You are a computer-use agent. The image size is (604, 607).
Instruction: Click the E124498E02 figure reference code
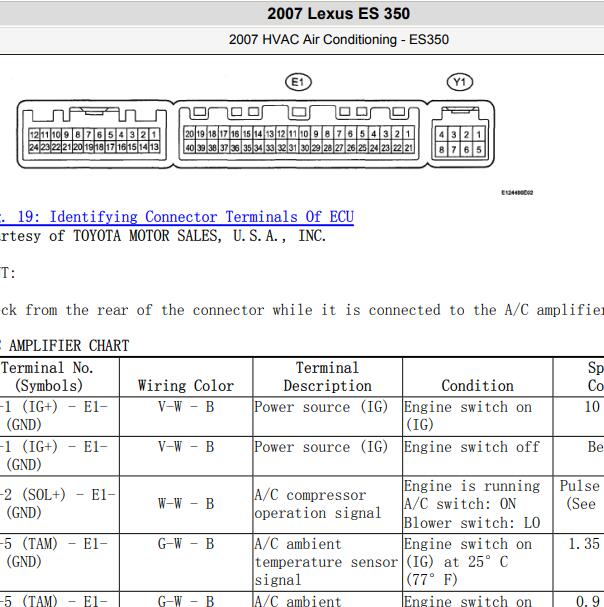517,192
